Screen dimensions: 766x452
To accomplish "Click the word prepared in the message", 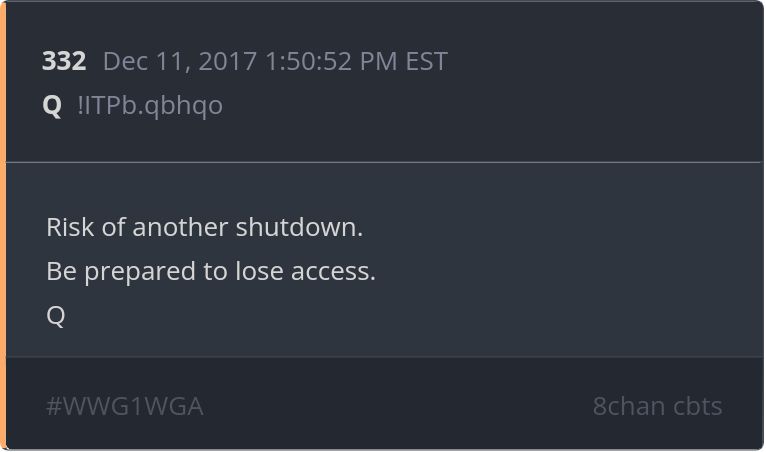I will point(140,273).
